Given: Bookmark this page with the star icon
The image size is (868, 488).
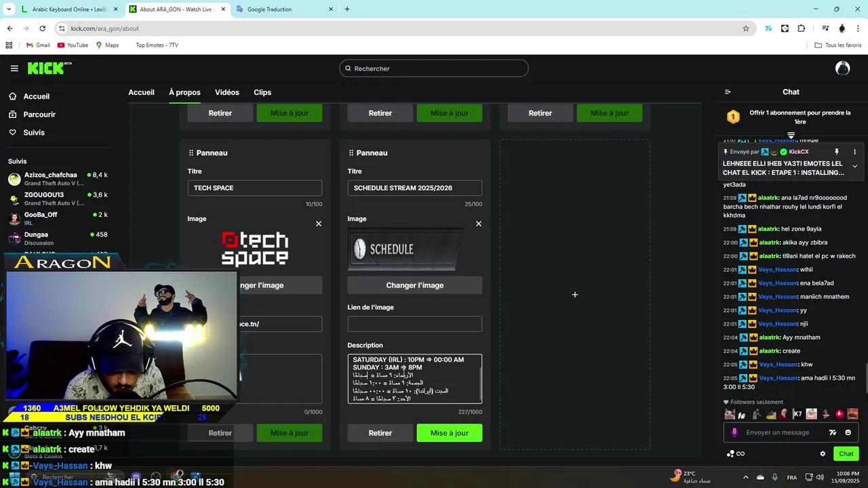Looking at the screenshot, I should click(x=746, y=28).
